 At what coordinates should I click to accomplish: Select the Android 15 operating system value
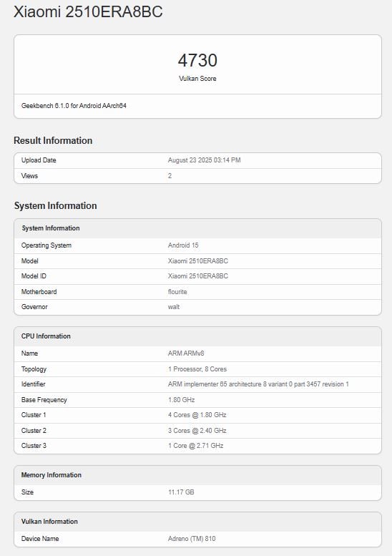tap(183, 245)
